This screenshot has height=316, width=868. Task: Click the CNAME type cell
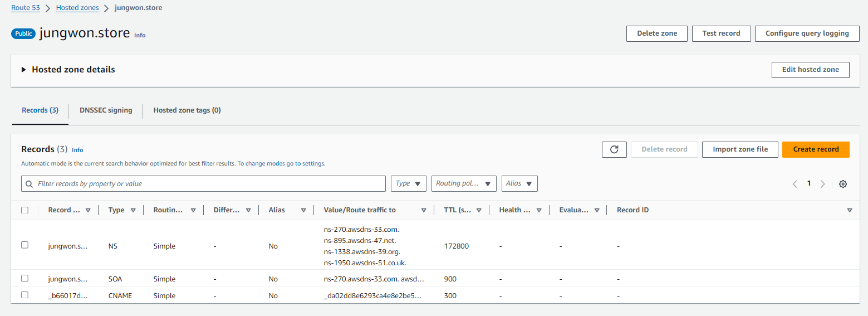point(120,295)
